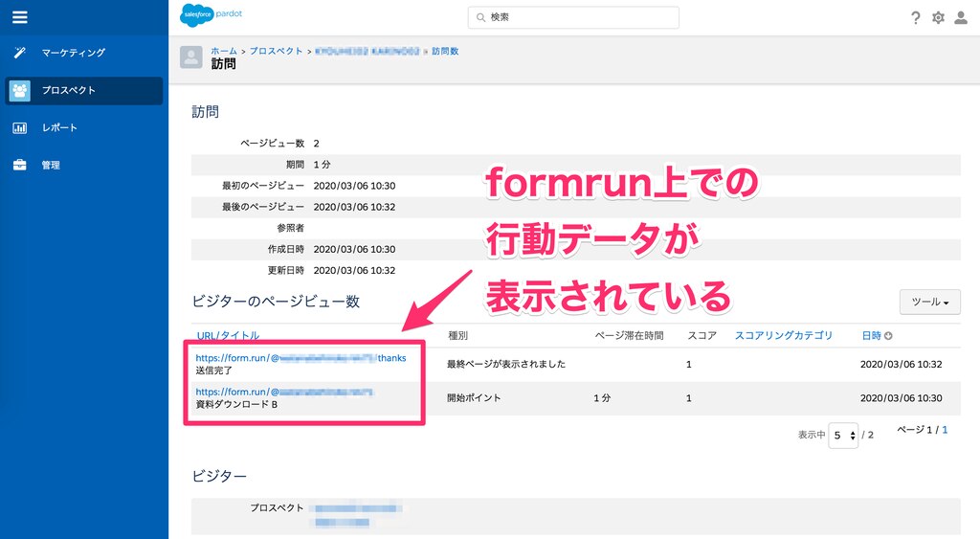This screenshot has height=539, width=980.
Task: Click ページ滞在時間 column header
Action: click(629, 336)
